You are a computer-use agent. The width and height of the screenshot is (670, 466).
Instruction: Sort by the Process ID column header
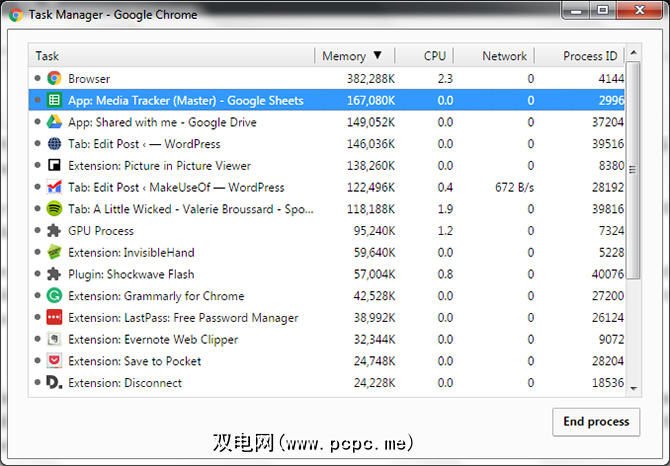[579, 56]
